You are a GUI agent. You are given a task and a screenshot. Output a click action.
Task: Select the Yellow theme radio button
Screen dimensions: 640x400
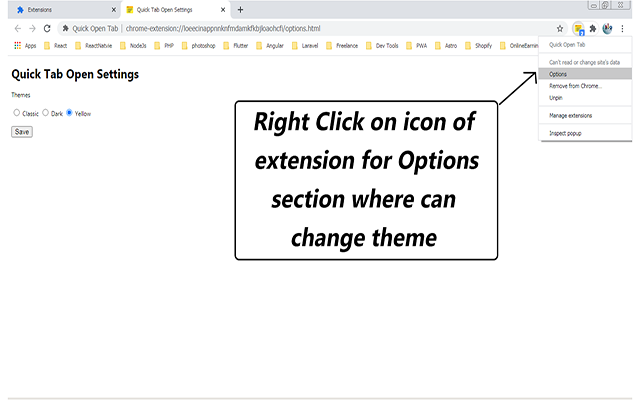click(x=69, y=113)
